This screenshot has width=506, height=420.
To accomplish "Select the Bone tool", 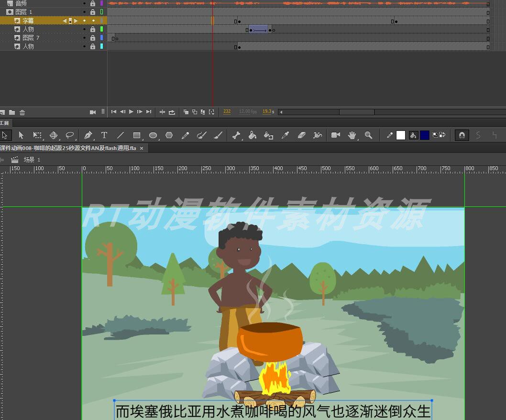I will point(236,135).
